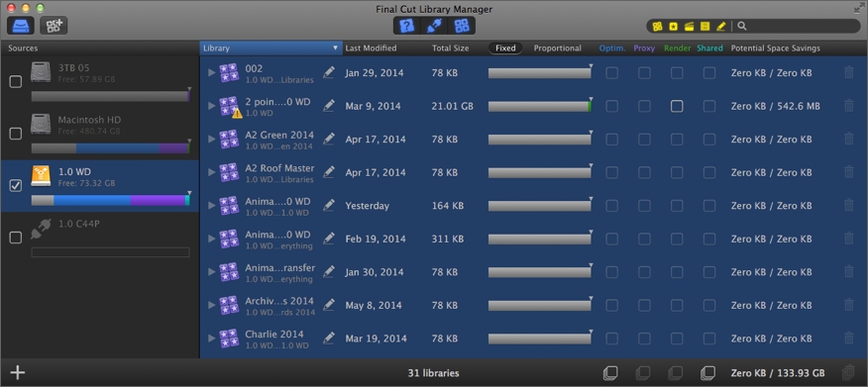Click the Proxy column header
Screen dimensions: 868x387
click(644, 48)
